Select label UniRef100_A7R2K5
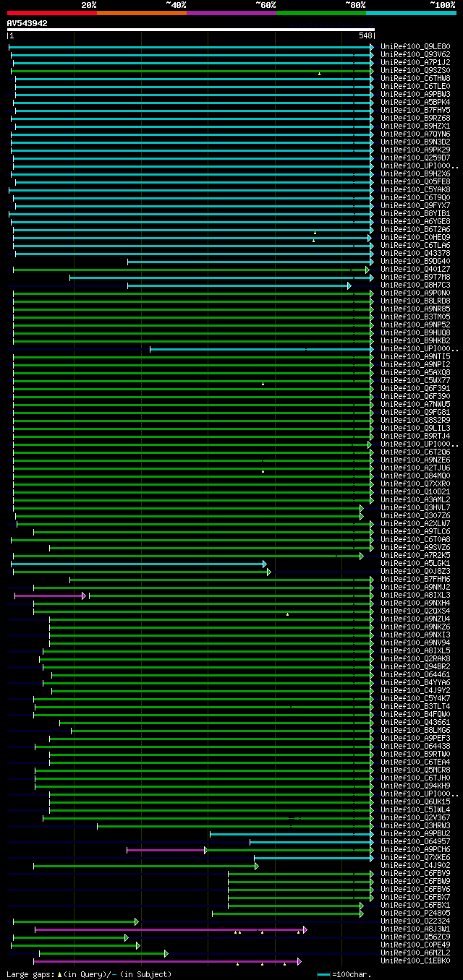Image resolution: width=463 pixels, height=980 pixels. click(x=415, y=556)
